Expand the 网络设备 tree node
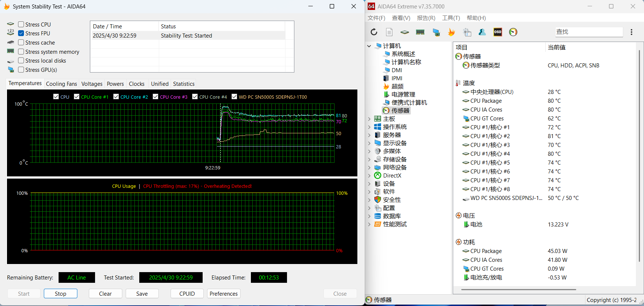 click(x=369, y=168)
